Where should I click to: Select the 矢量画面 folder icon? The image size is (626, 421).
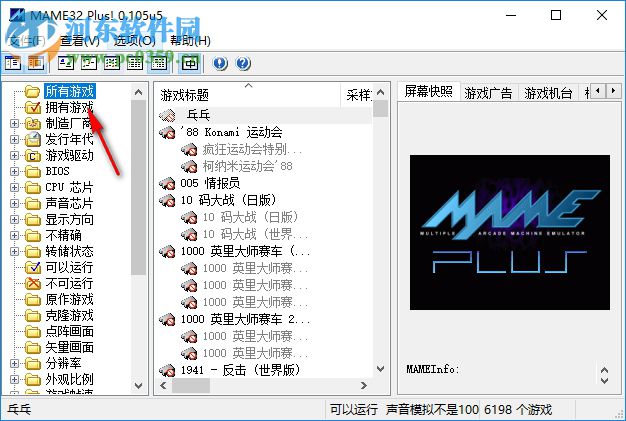[x=33, y=347]
